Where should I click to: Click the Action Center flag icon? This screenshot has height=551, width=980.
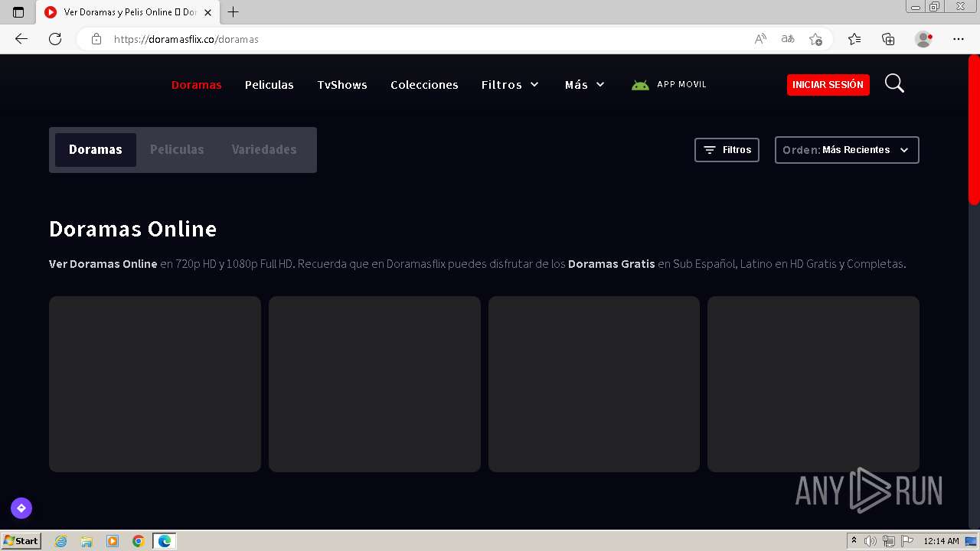tap(906, 541)
